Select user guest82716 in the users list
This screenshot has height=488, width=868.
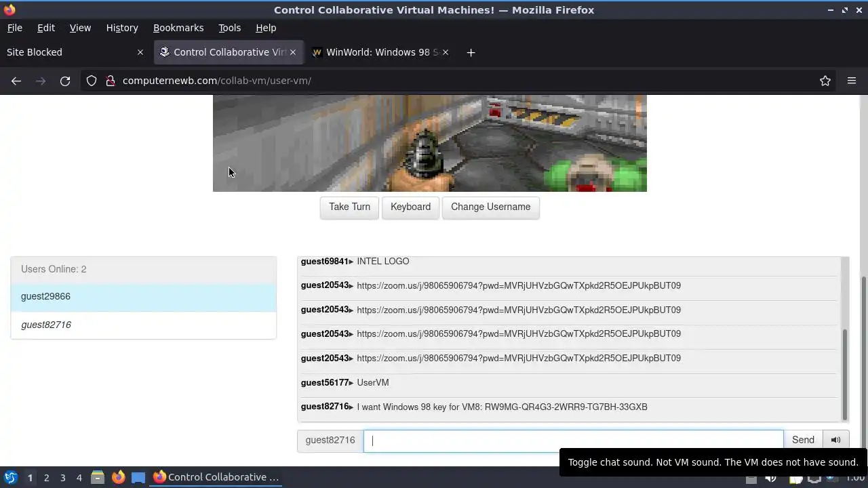click(143, 325)
